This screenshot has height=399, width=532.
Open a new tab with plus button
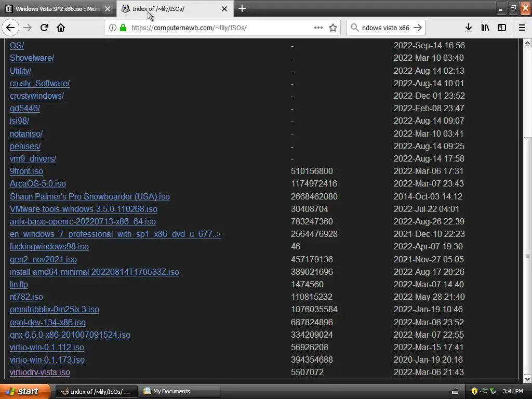pos(242,8)
